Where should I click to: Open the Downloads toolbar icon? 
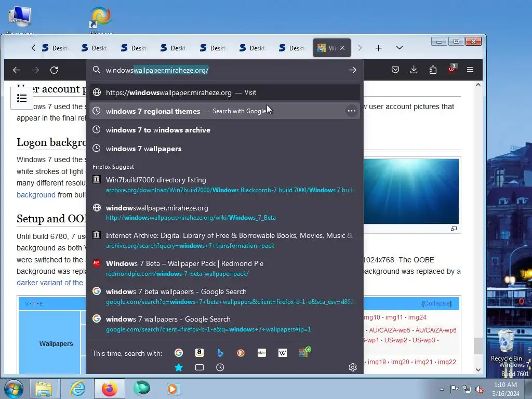point(414,70)
